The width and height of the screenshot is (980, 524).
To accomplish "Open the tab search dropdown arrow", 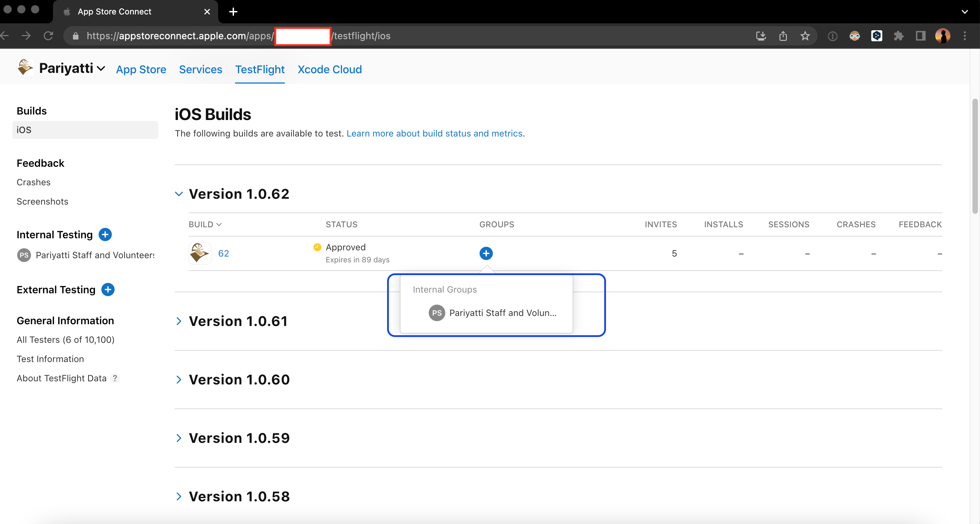I will (965, 12).
